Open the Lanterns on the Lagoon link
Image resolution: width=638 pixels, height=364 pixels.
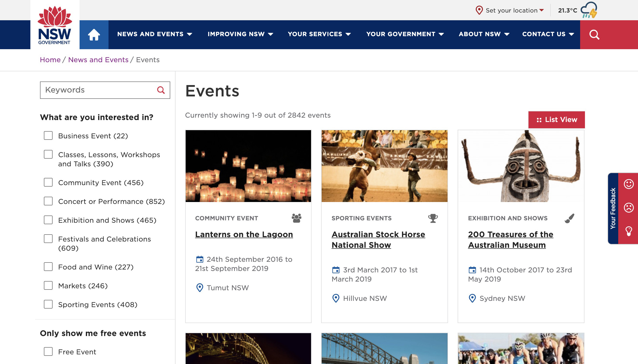pos(244,234)
